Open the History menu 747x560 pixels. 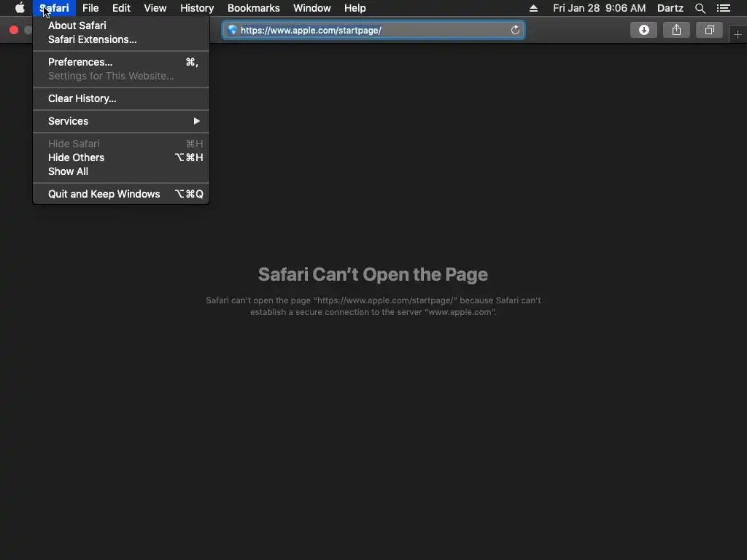coord(197,8)
